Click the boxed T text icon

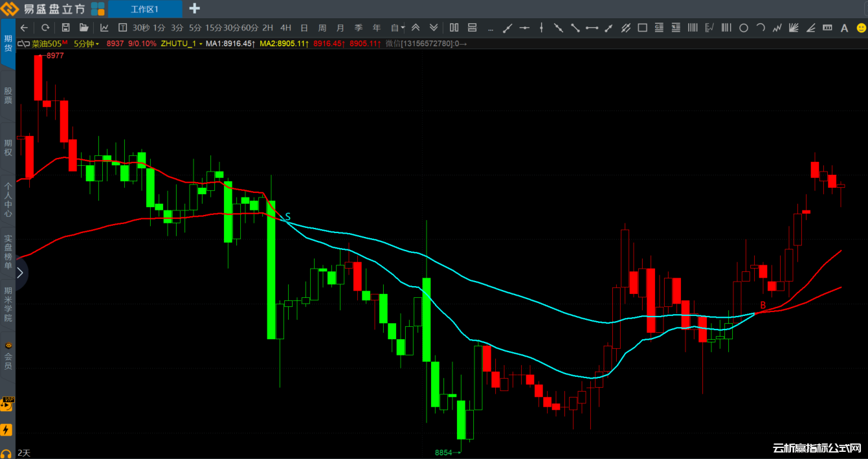coord(122,28)
